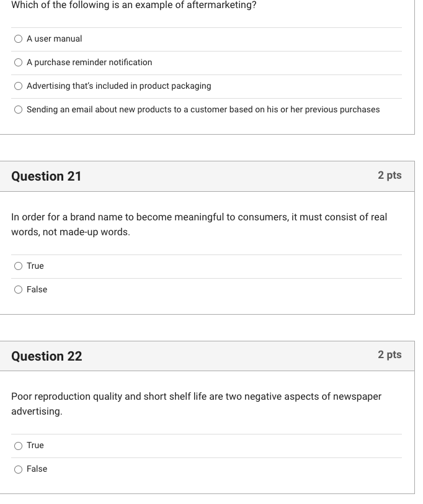Screen dimensions: 423x504
Task: Click the brand name question statement text
Action: 198,224
